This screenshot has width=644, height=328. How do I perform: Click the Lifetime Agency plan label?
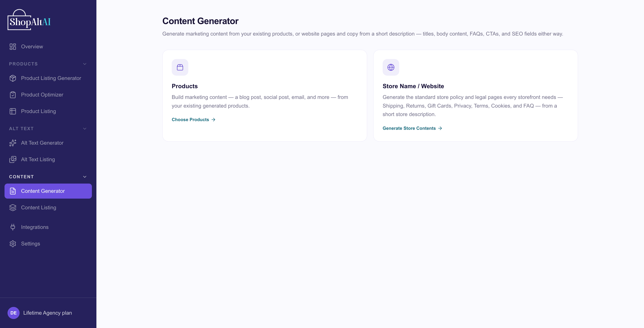[47, 313]
